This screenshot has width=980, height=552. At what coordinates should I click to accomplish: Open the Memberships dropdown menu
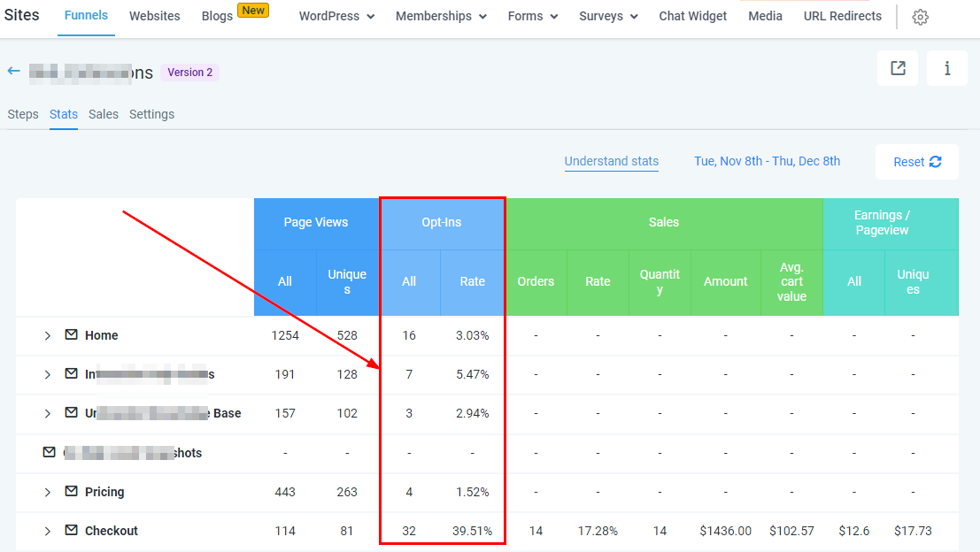point(441,16)
